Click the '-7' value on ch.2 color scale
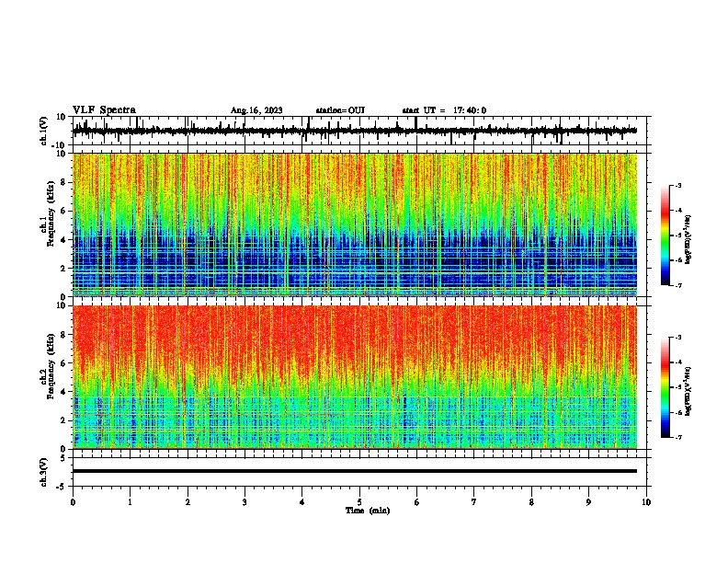 coord(677,437)
